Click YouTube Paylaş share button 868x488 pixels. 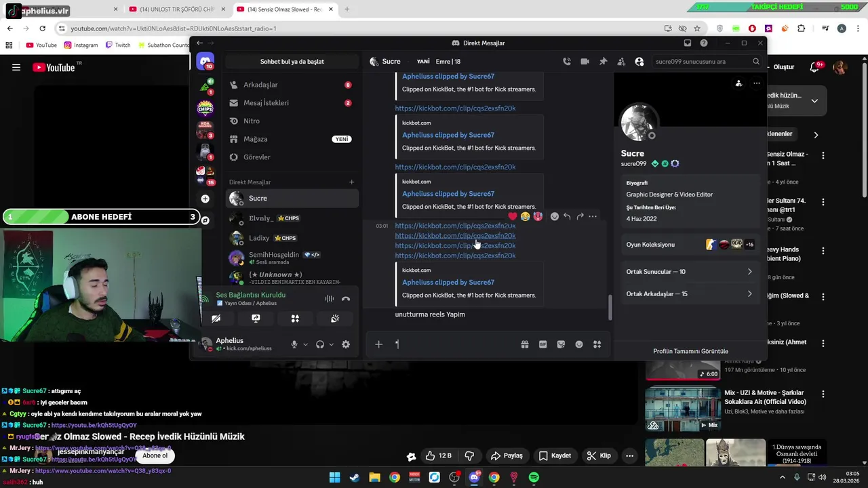[507, 455]
